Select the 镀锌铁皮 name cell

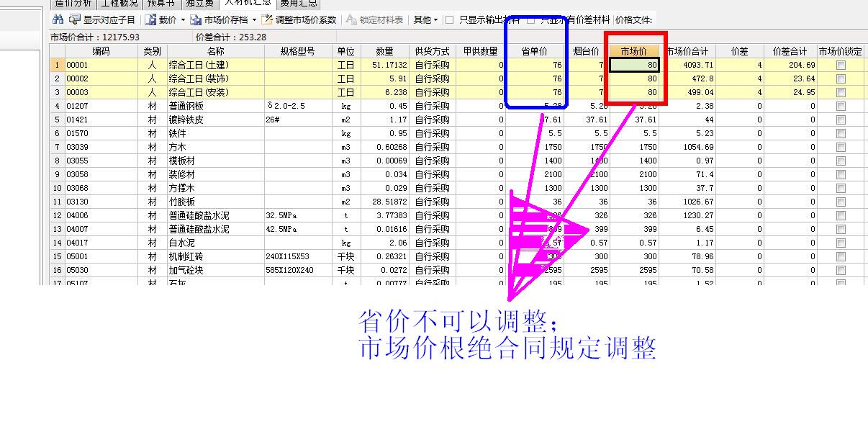click(x=215, y=120)
